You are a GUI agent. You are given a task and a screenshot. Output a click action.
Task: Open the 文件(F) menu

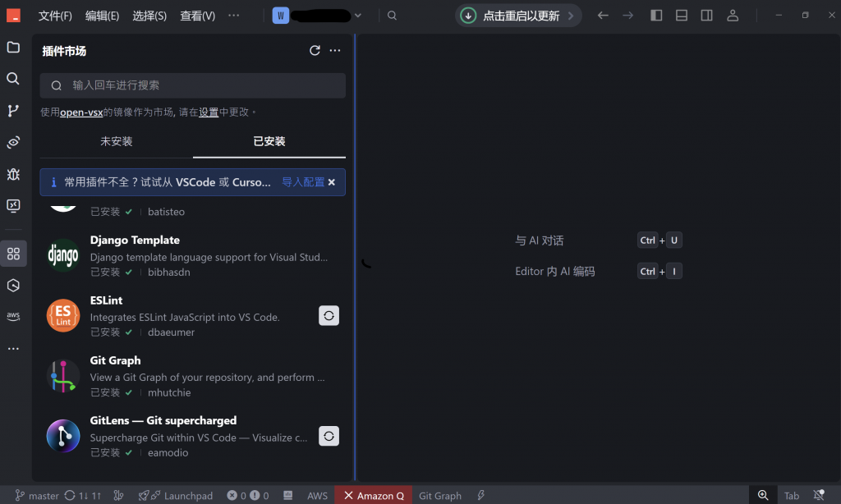55,16
